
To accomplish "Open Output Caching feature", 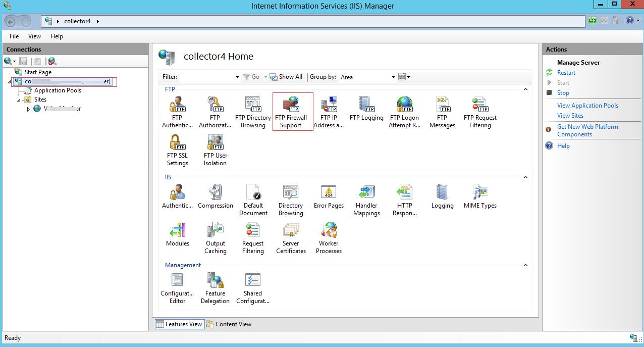I will click(216, 238).
